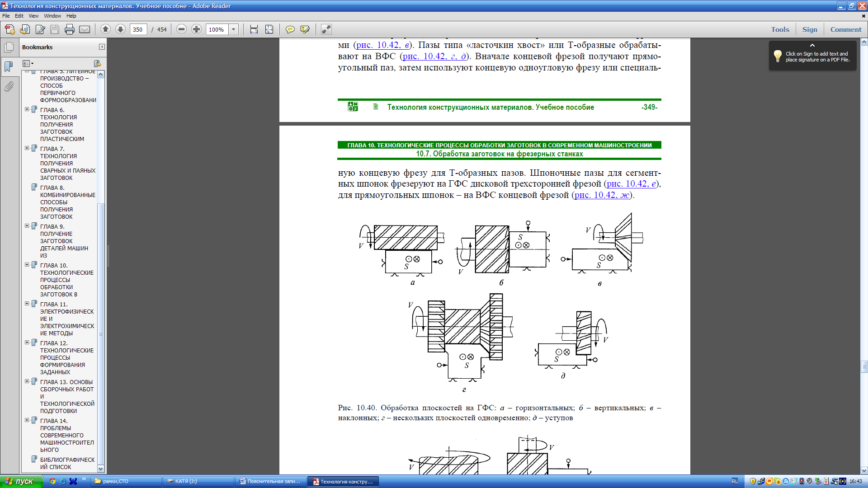Expand the ГЛАВА 13 bookmark
The height and width of the screenshot is (488, 868).
pyautogui.click(x=27, y=381)
